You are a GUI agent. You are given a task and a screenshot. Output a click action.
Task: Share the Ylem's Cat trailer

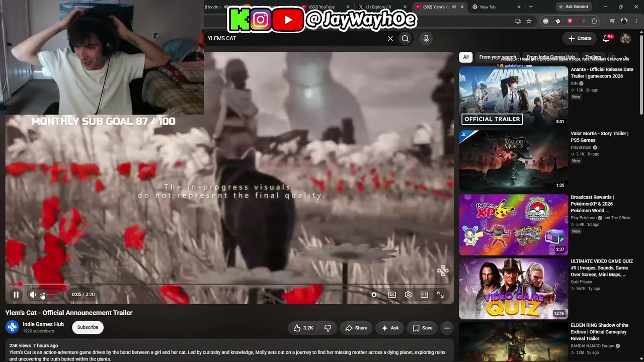[356, 328]
